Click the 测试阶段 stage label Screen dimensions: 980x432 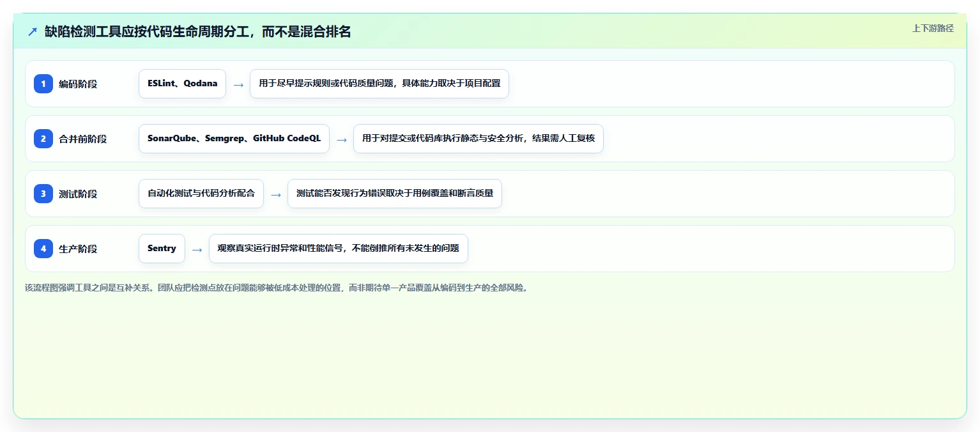click(x=78, y=194)
